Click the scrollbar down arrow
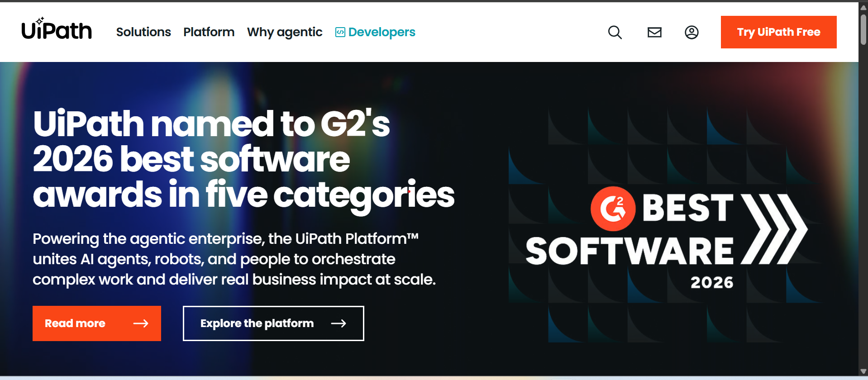This screenshot has height=380, width=868. [863, 371]
